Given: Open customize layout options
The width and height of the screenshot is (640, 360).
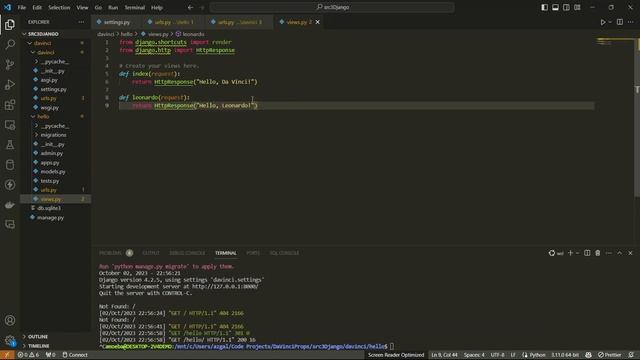Looking at the screenshot, I should point(577,7).
